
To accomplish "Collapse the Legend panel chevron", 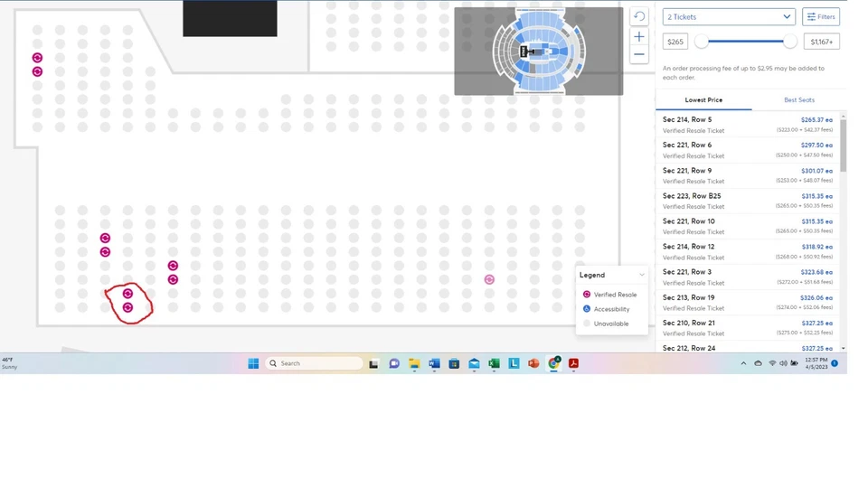I will (x=642, y=275).
